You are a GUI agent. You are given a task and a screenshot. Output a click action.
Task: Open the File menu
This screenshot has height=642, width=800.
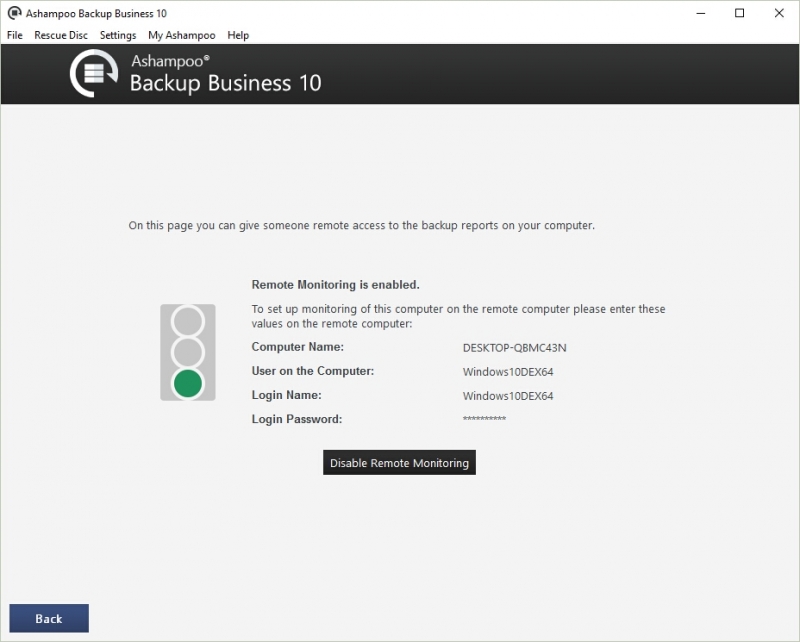coord(15,35)
